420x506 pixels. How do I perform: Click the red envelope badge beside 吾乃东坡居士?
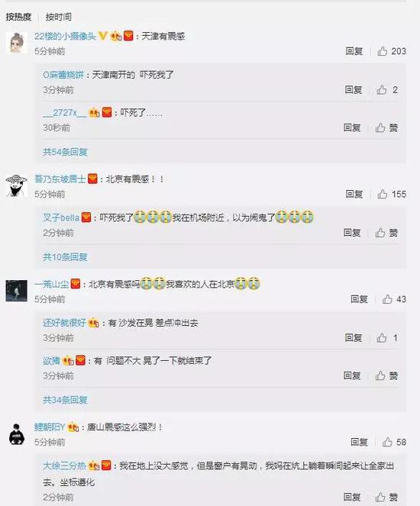click(x=92, y=179)
